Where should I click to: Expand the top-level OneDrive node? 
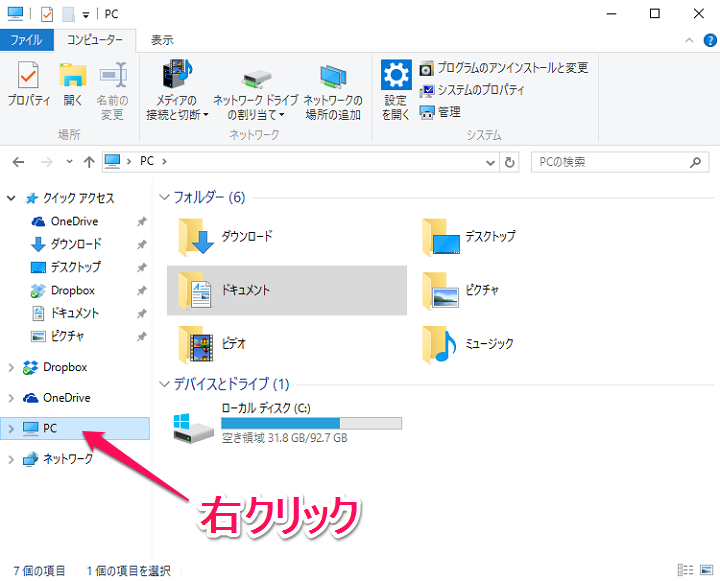pyautogui.click(x=11, y=398)
